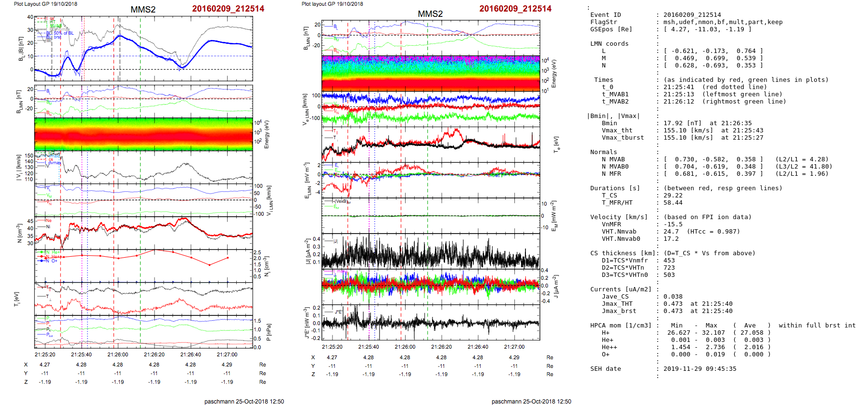Click the 21:25:40 time tick under right plot
This screenshot has width=868, height=405.
[x=368, y=347]
